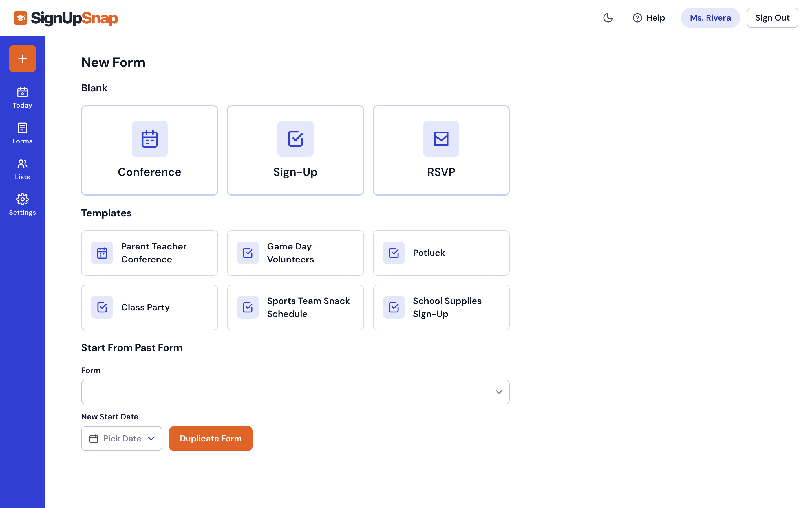Open the Settings gear sidebar icon
Screen dimensions: 812x508
(x=23, y=199)
